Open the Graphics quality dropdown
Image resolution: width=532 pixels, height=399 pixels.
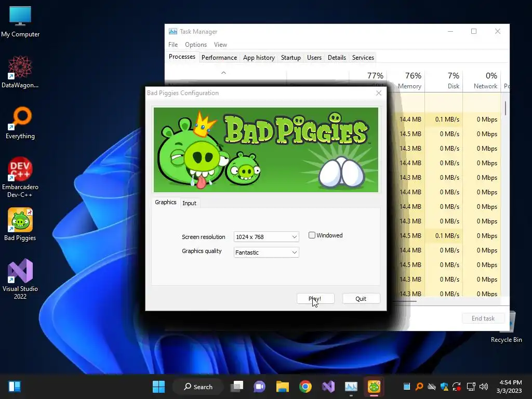(267, 252)
